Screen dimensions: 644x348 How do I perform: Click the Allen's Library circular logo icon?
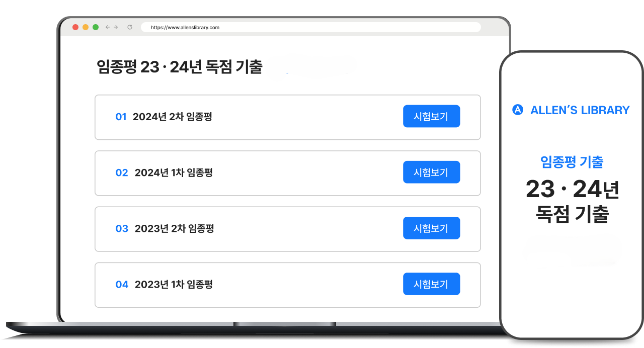[x=518, y=110]
